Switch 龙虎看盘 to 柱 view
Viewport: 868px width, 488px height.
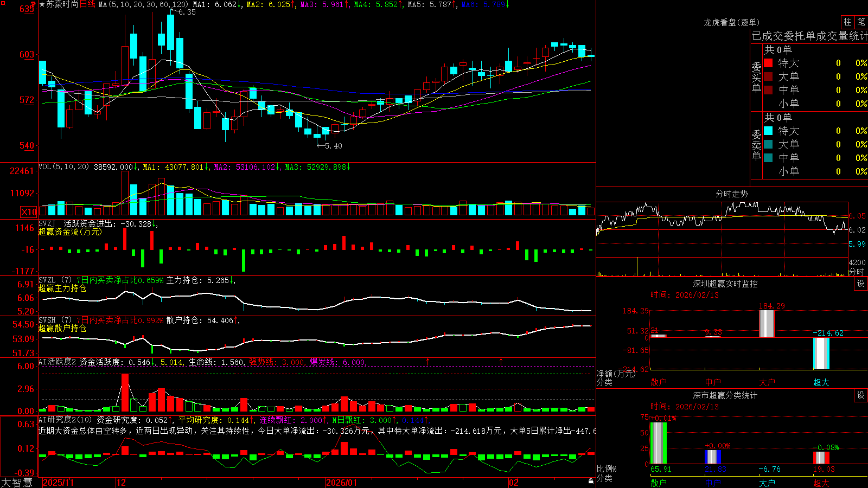pyautogui.click(x=847, y=22)
